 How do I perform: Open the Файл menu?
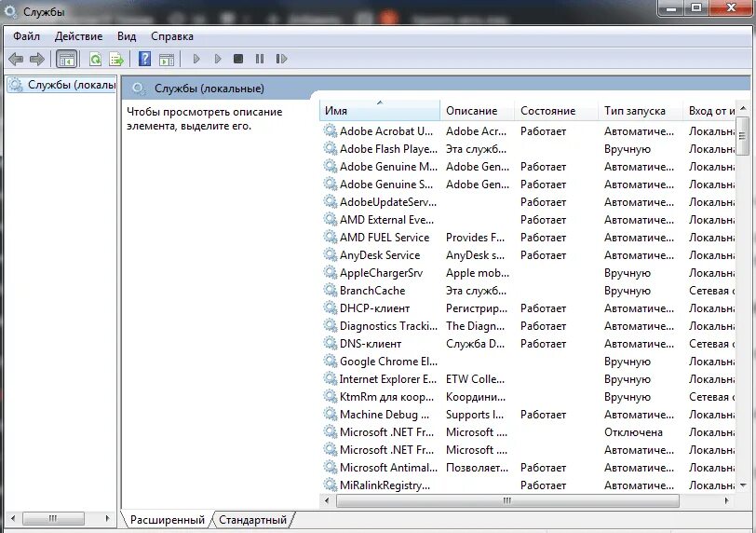[26, 36]
